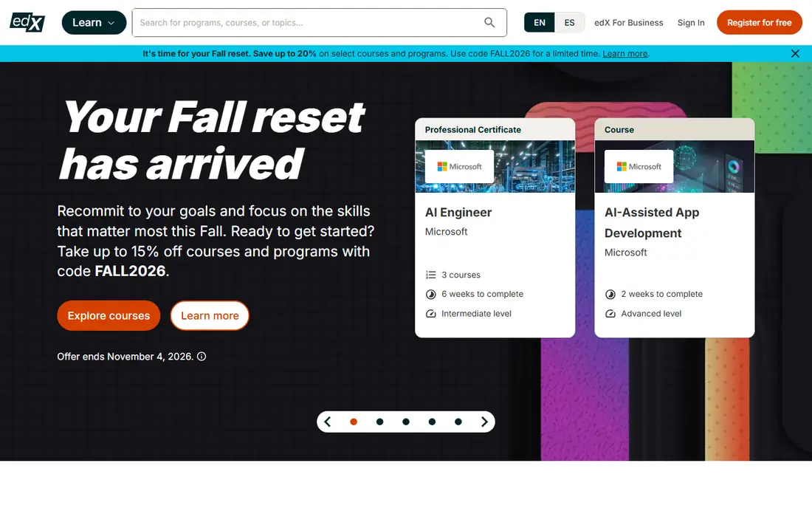Click the list icon beside 3 courses

click(x=431, y=275)
